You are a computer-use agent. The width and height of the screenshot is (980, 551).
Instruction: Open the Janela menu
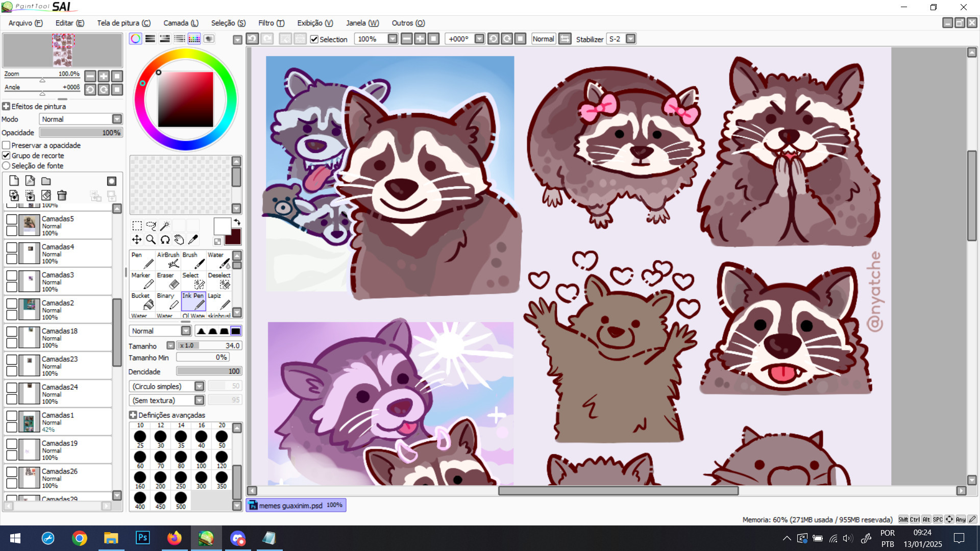click(362, 23)
